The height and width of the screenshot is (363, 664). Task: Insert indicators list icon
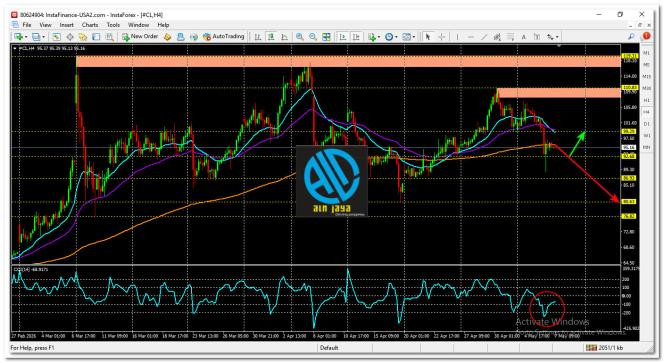coord(372,37)
